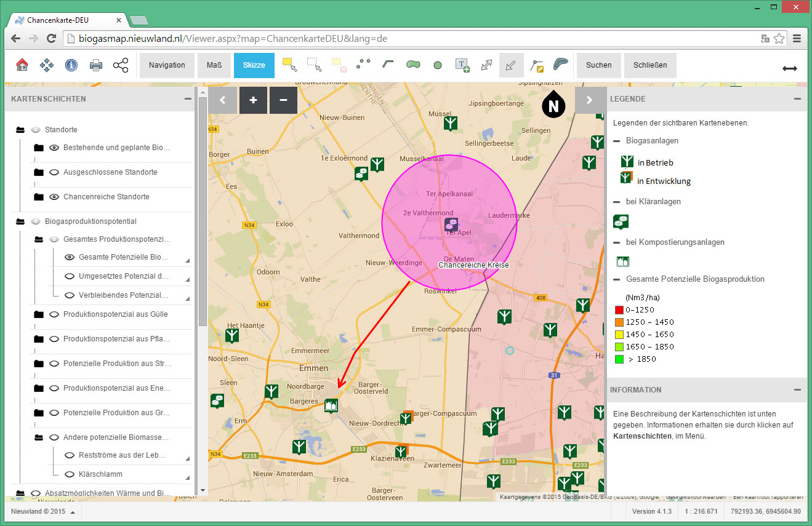
Task: Expand Produktionspotenzial aus Pfla folder
Action: click(39, 339)
